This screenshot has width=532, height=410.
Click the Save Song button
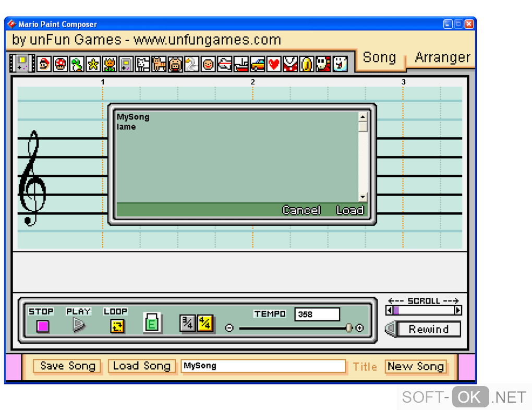(67, 366)
